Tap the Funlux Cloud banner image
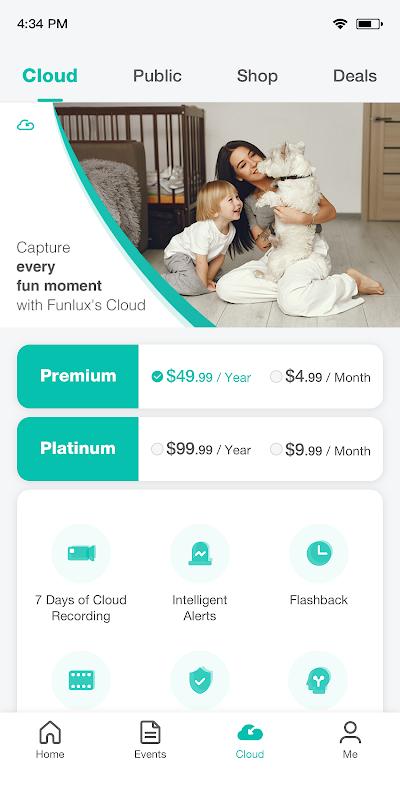 click(x=200, y=214)
